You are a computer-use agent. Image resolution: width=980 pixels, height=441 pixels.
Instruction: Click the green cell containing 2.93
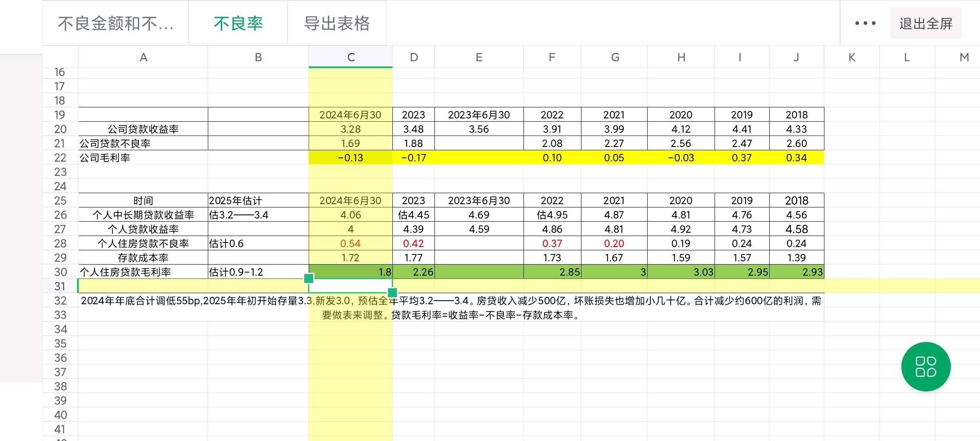[x=796, y=272]
